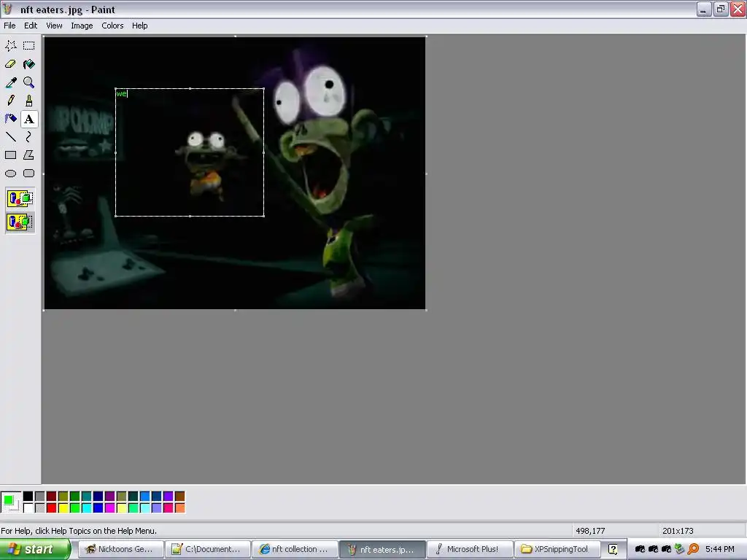This screenshot has width=747, height=560.
Task: Click the Paint application title bar icon
Action: [x=7, y=9]
